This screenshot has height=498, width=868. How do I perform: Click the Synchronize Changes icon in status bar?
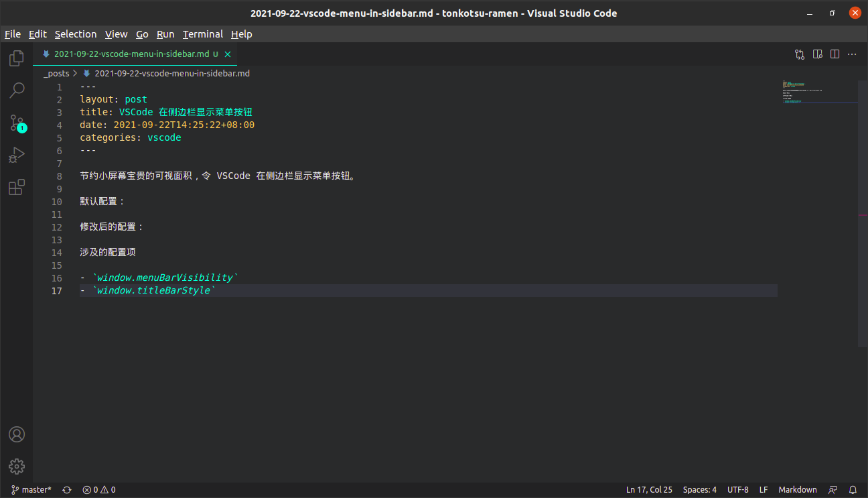pos(67,490)
